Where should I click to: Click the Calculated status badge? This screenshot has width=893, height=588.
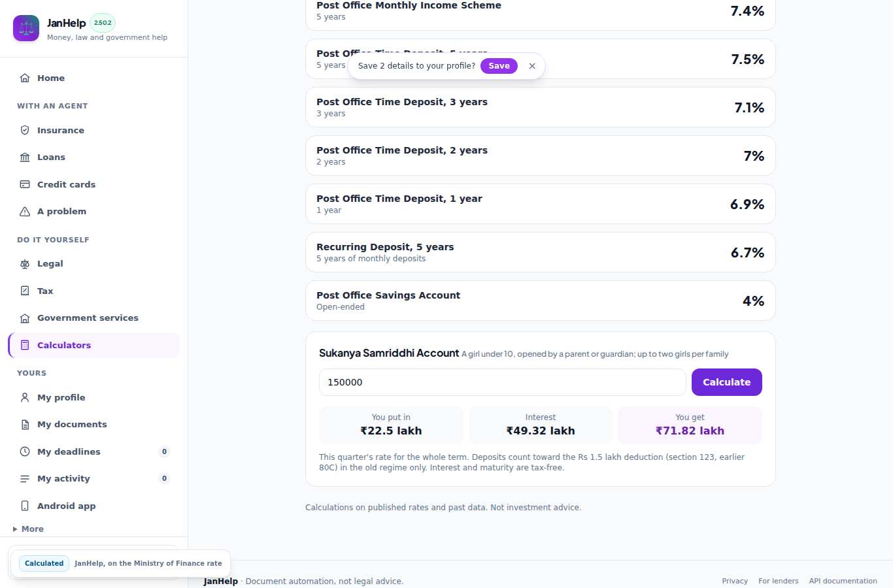pyautogui.click(x=44, y=563)
